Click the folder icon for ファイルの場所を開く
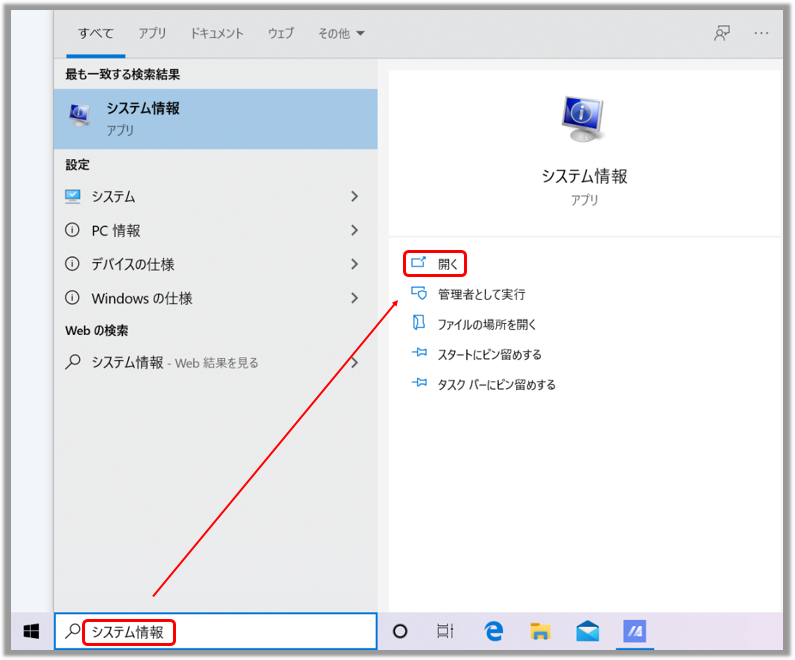795x660 pixels. [419, 322]
